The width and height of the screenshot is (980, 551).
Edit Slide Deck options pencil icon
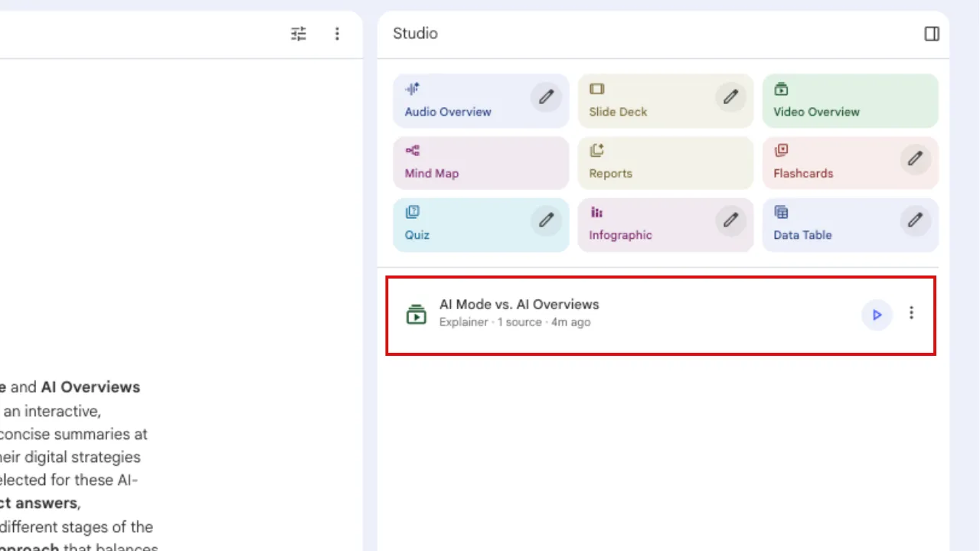coord(730,97)
